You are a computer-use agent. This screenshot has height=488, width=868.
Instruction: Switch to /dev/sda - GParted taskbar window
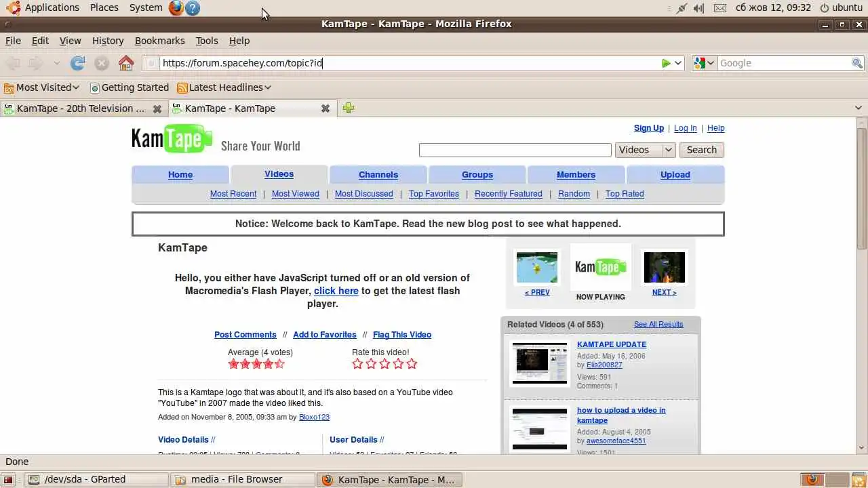96,480
